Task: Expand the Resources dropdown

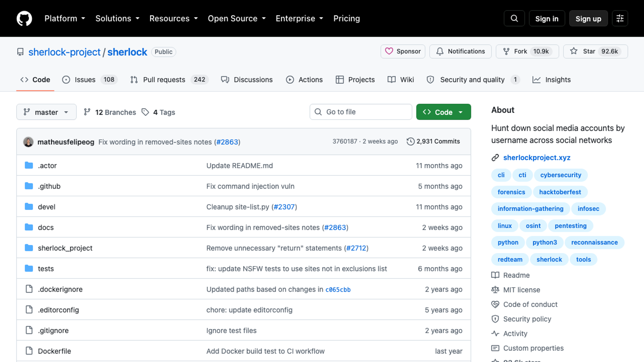Action: pyautogui.click(x=173, y=19)
